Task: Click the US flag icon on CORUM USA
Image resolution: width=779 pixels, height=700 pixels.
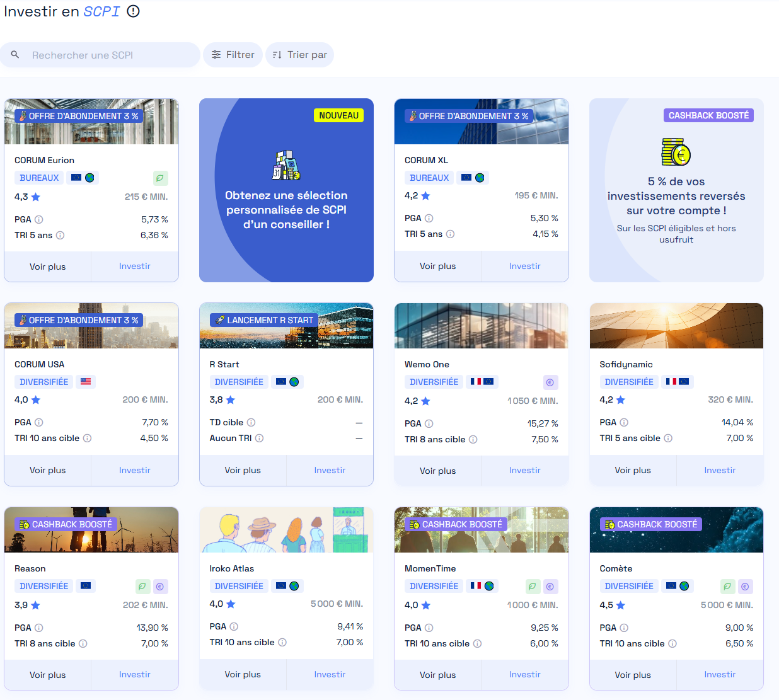Action: pyautogui.click(x=86, y=382)
